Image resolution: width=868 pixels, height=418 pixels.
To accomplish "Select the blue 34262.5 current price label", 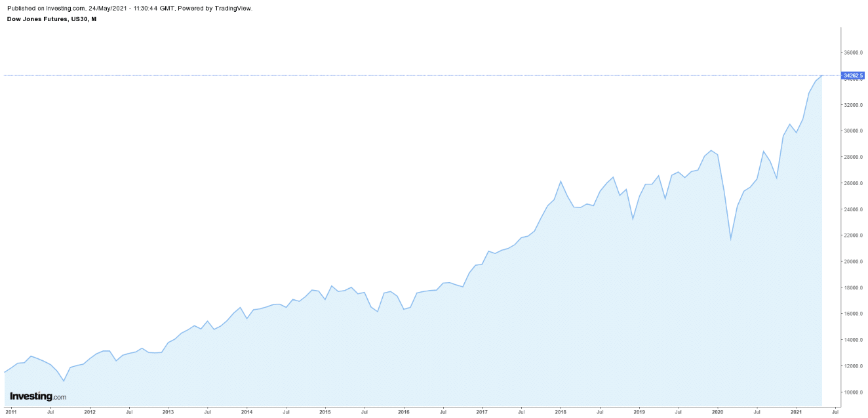I will pos(854,75).
